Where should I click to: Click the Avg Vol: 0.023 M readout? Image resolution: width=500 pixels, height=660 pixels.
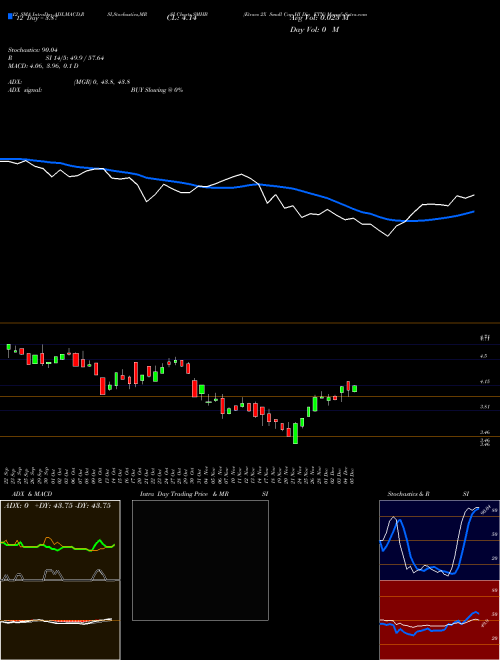(320, 18)
